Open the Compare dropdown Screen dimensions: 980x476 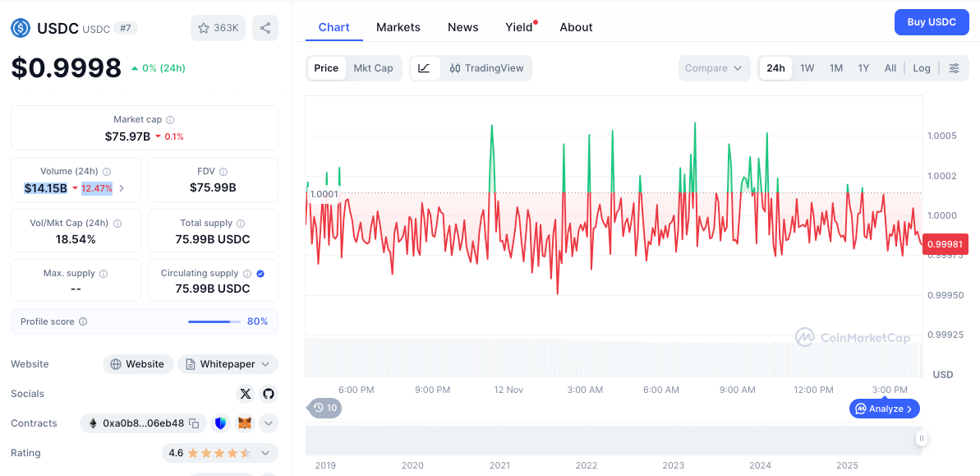pos(714,68)
